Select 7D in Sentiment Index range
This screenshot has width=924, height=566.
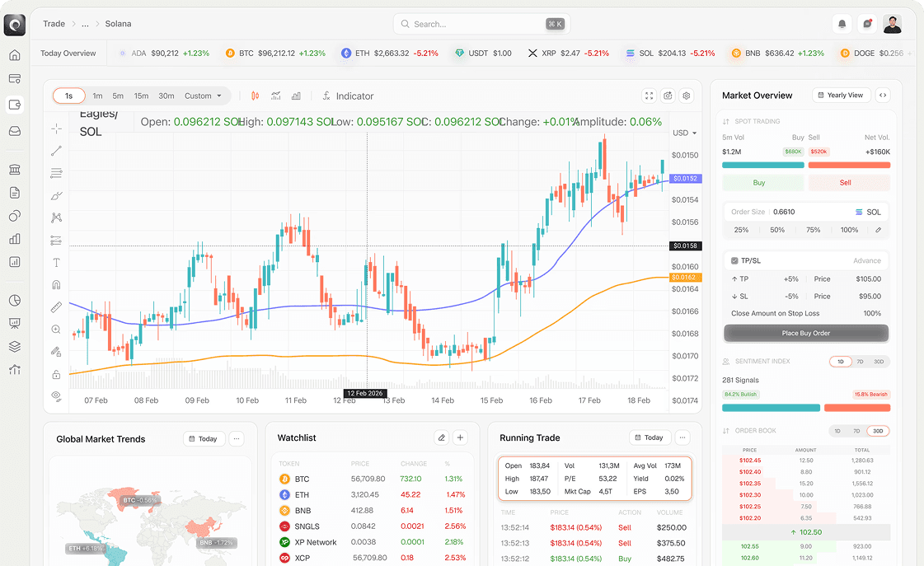(860, 362)
